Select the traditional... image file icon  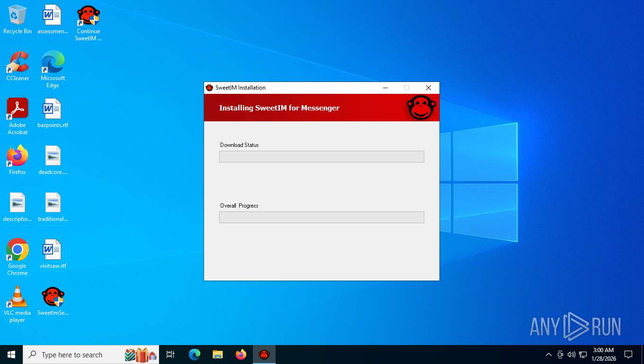coord(53,207)
